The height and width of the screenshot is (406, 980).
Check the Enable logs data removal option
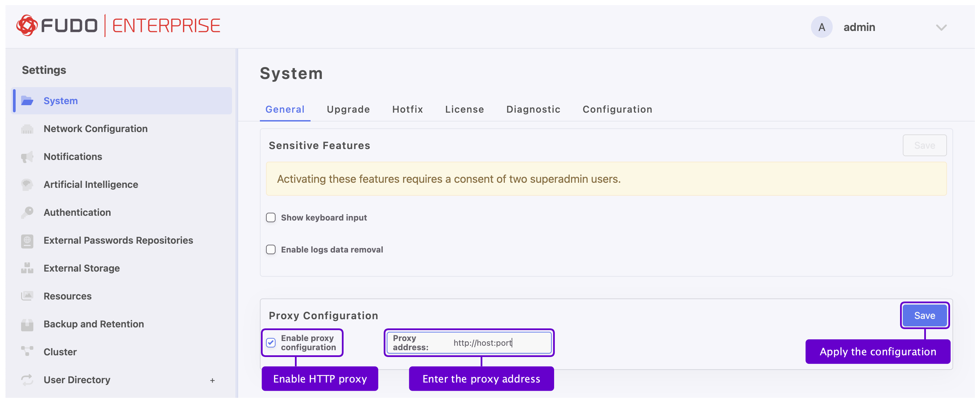(270, 249)
